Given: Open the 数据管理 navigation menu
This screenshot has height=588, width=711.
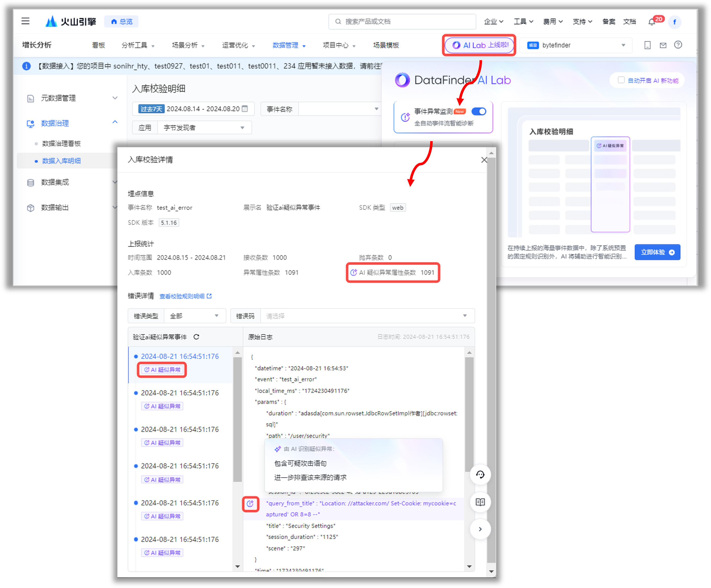Looking at the screenshot, I should click(x=289, y=45).
